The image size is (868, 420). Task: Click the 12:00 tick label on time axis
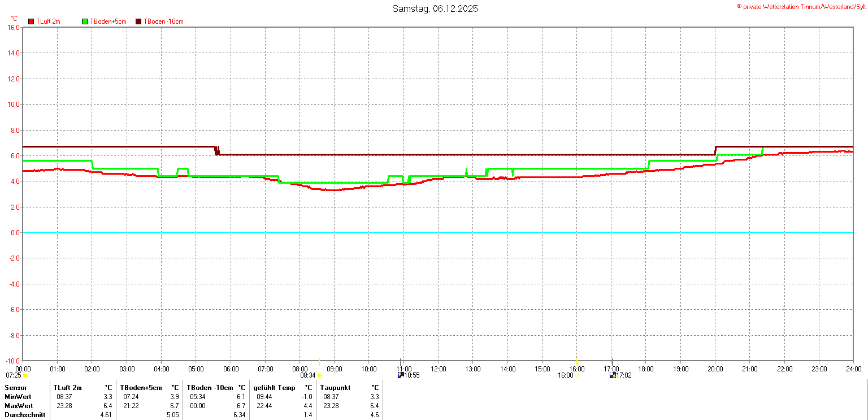[x=438, y=369]
